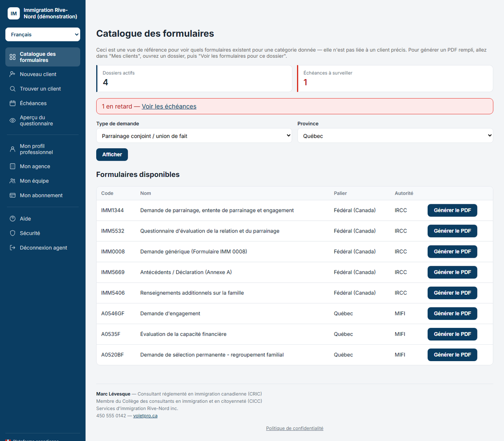Open Trouver un client menu item
504x441 pixels.
[43, 89]
